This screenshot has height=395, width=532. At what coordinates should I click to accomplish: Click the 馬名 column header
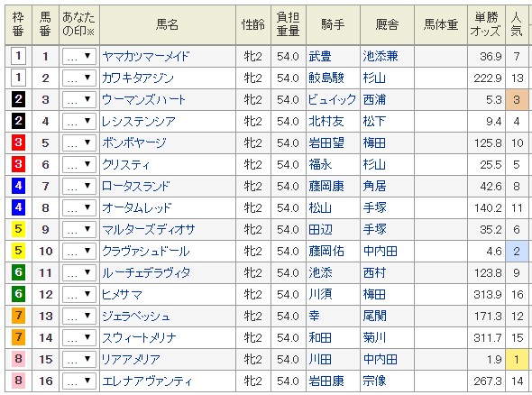[x=168, y=24]
